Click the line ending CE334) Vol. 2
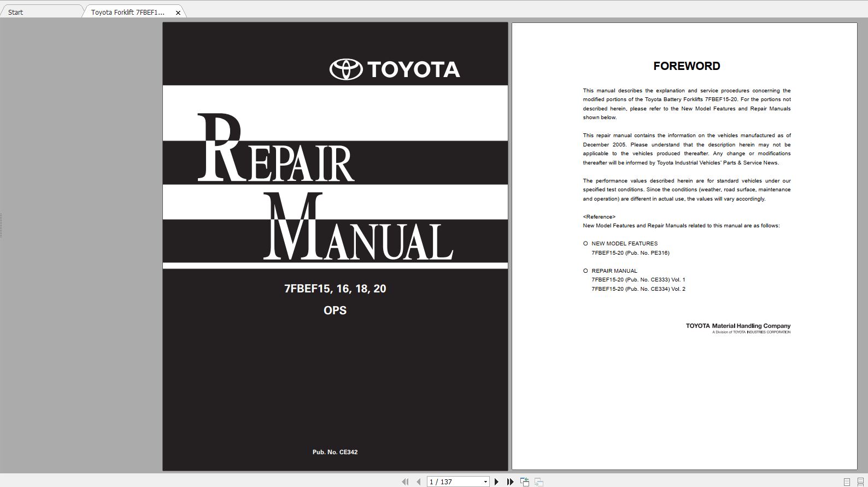Screen dimensions: 868x487 point(638,289)
